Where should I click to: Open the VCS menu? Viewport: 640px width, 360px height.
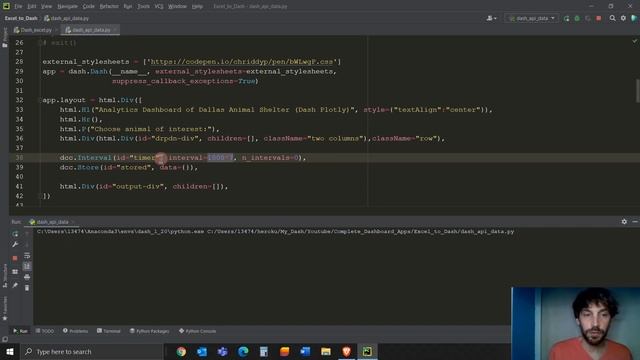click(x=159, y=7)
